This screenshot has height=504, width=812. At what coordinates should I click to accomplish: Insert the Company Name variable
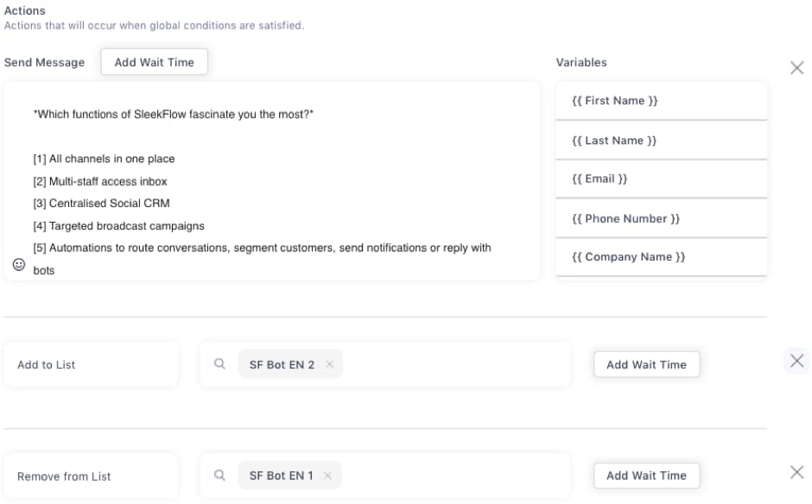661,256
